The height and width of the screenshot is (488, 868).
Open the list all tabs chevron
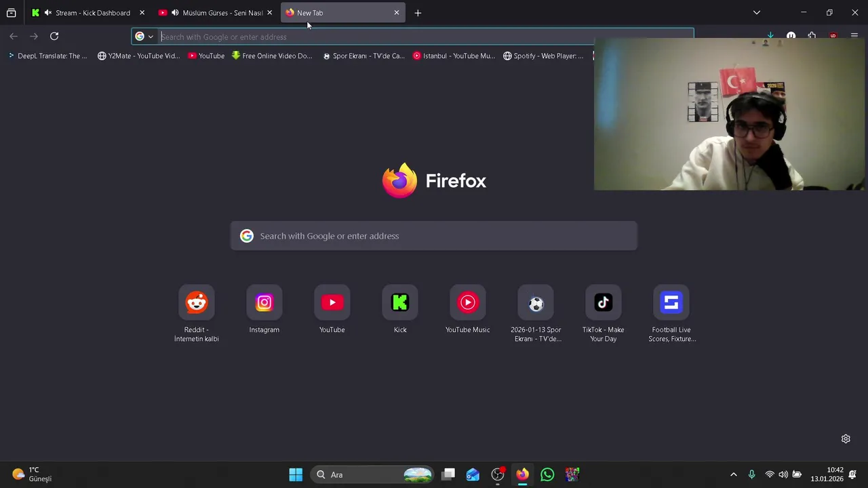point(757,13)
